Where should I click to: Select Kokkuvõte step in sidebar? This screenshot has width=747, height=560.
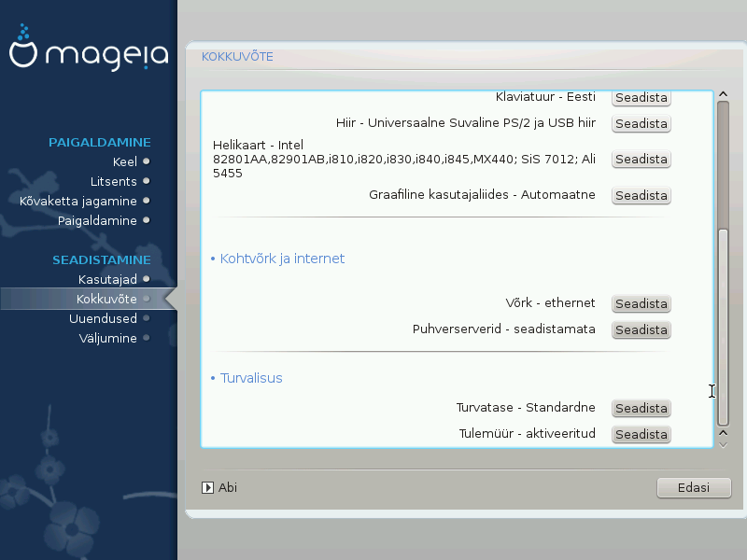(x=106, y=299)
